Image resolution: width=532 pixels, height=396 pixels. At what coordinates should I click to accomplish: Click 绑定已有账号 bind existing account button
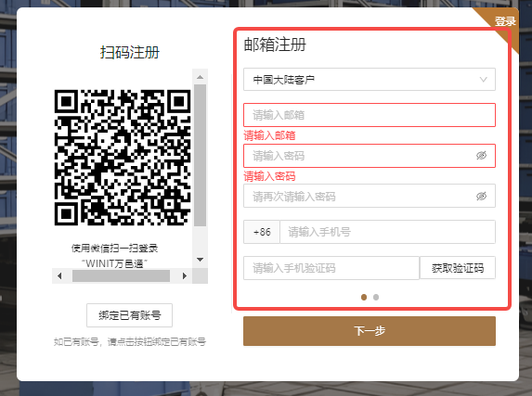pos(129,315)
